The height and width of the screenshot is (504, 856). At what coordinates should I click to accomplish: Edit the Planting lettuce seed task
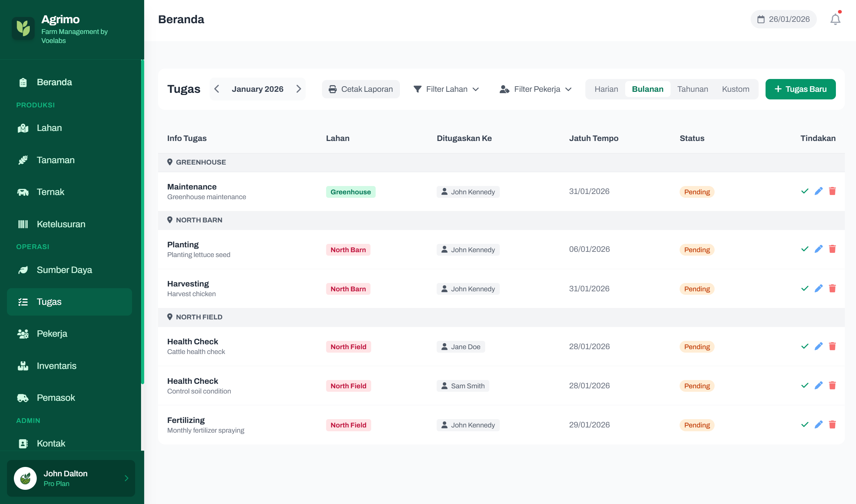(x=818, y=249)
